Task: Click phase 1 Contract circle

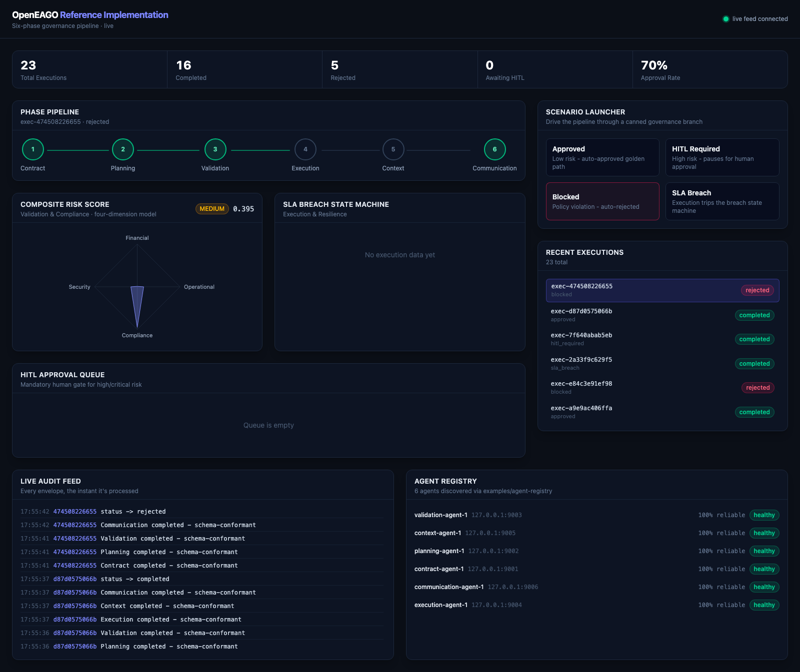Action: pos(33,149)
